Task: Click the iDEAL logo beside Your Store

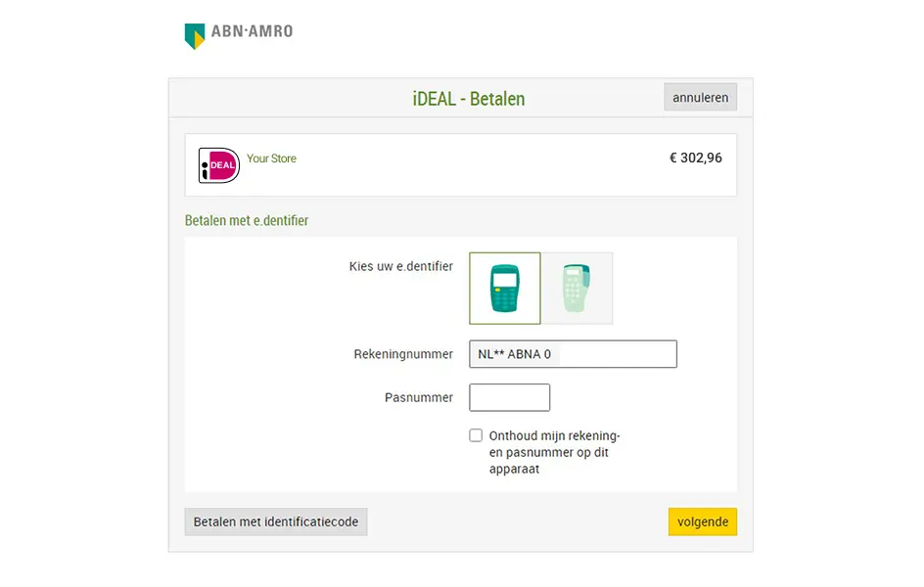Action: click(x=217, y=164)
